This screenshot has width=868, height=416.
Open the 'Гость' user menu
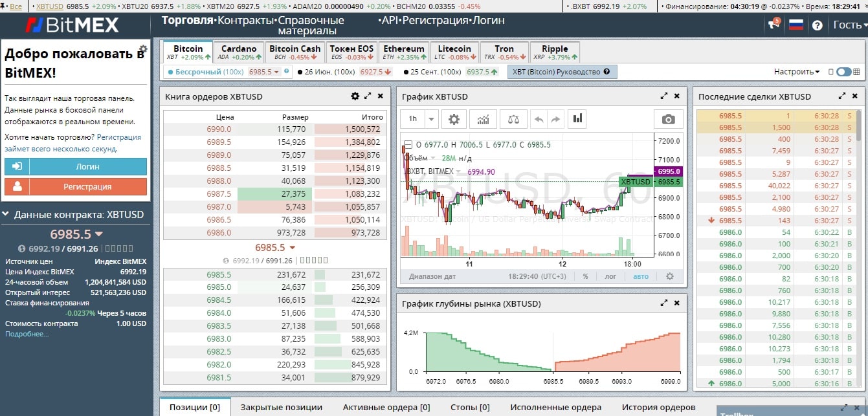[x=849, y=25]
